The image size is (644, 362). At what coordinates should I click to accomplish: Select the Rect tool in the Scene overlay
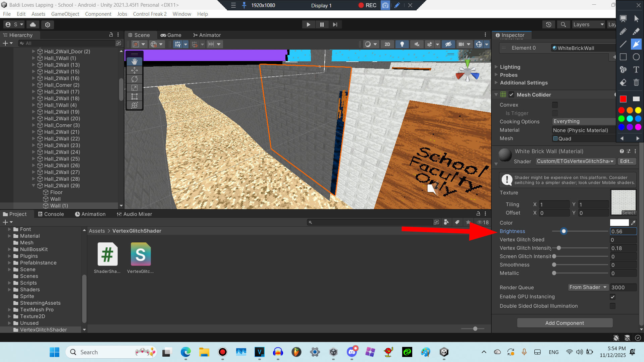tap(134, 97)
